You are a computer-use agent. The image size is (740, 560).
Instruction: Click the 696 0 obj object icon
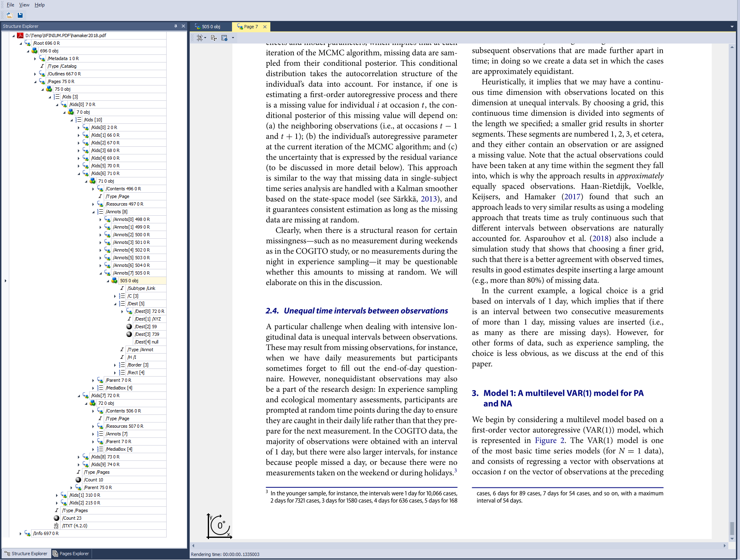(x=35, y=51)
